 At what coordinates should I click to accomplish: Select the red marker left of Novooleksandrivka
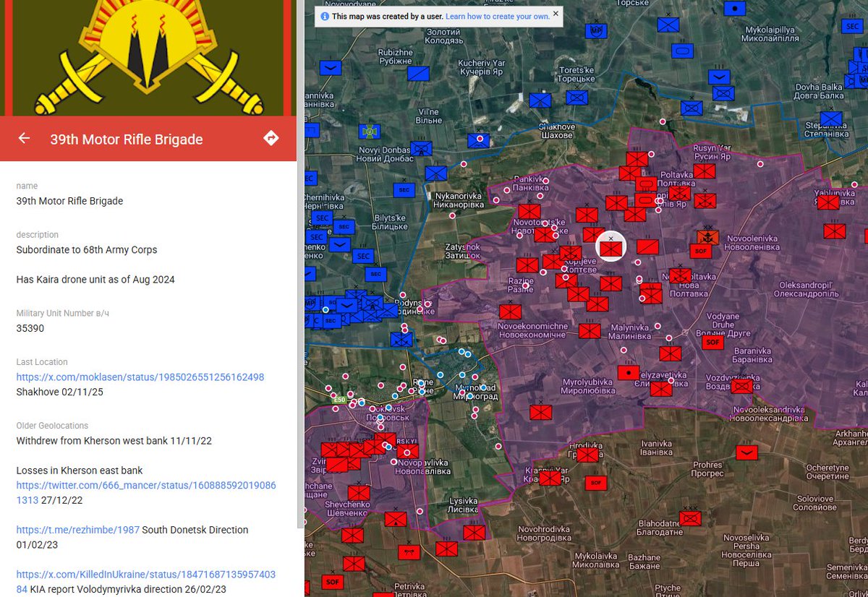click(741, 386)
